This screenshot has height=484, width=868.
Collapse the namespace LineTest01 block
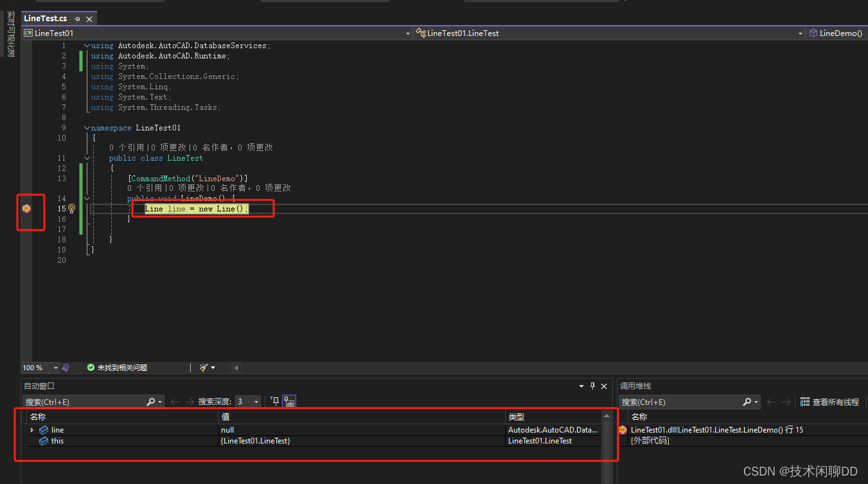tap(87, 128)
